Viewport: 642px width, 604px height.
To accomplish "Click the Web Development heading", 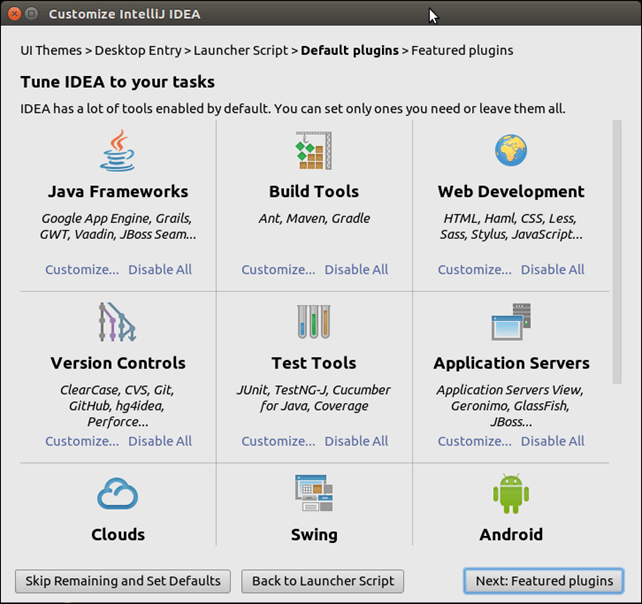I will 511,192.
